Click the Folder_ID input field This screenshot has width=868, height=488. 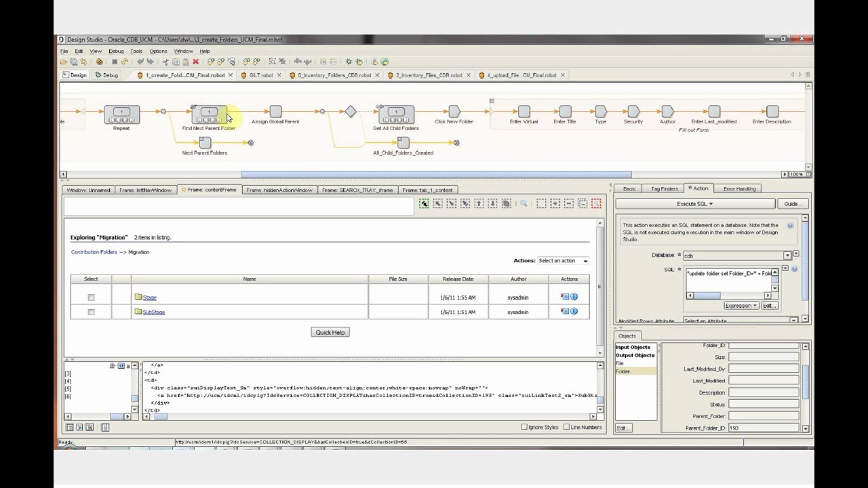(764, 346)
